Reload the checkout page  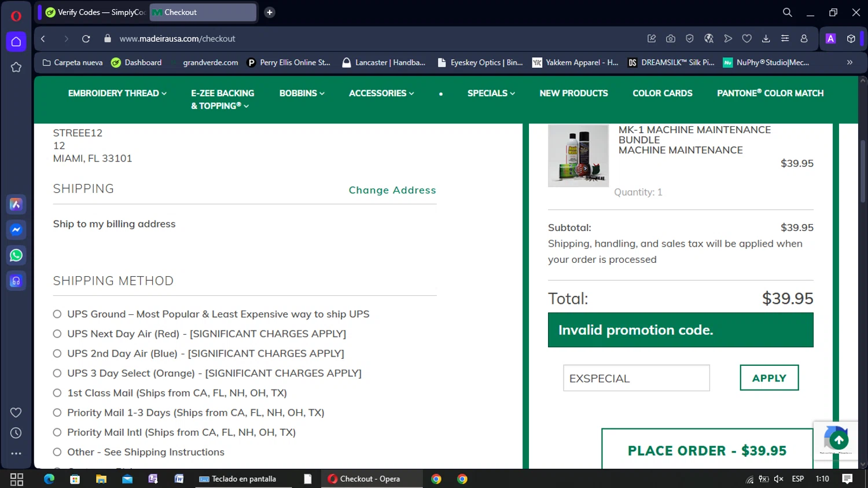86,39
